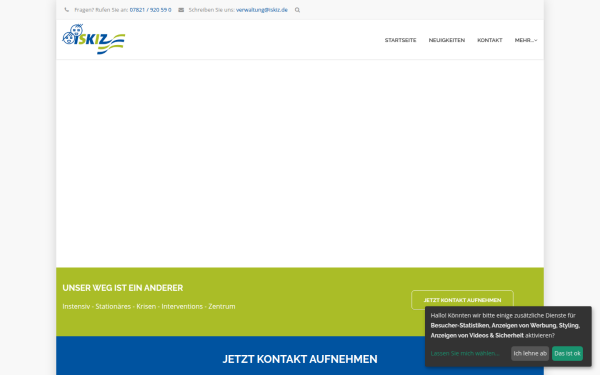Open 'Lassen Sie mich wählen...' link
The height and width of the screenshot is (375, 600).
pos(465,354)
